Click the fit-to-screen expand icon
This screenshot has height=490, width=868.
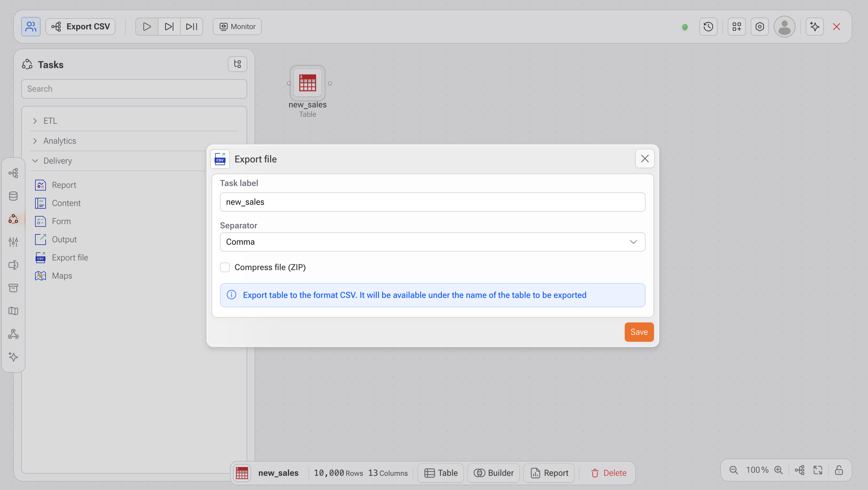(818, 470)
